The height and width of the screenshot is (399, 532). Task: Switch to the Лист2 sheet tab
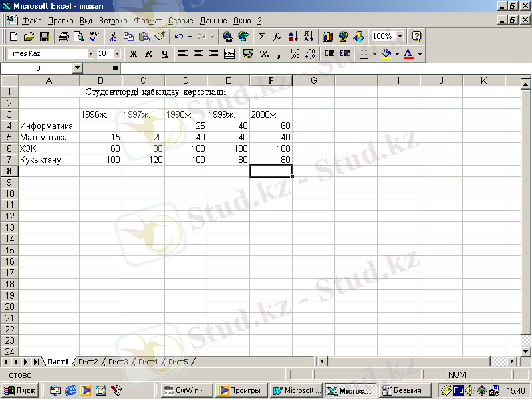click(x=88, y=362)
